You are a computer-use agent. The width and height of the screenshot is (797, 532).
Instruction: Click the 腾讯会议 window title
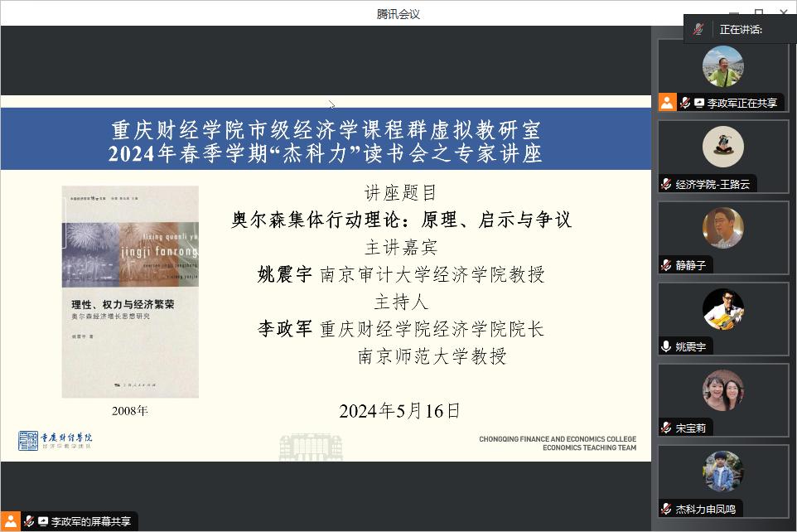[398, 14]
